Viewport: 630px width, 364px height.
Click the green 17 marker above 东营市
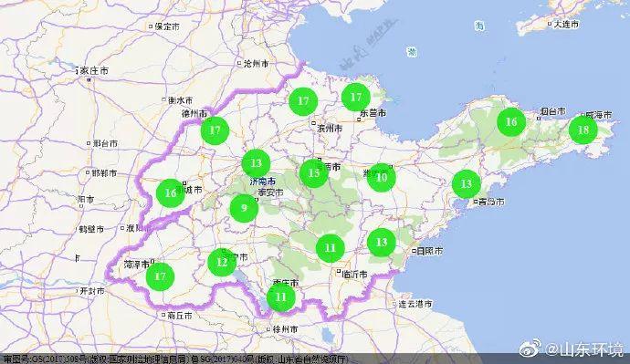(356, 97)
